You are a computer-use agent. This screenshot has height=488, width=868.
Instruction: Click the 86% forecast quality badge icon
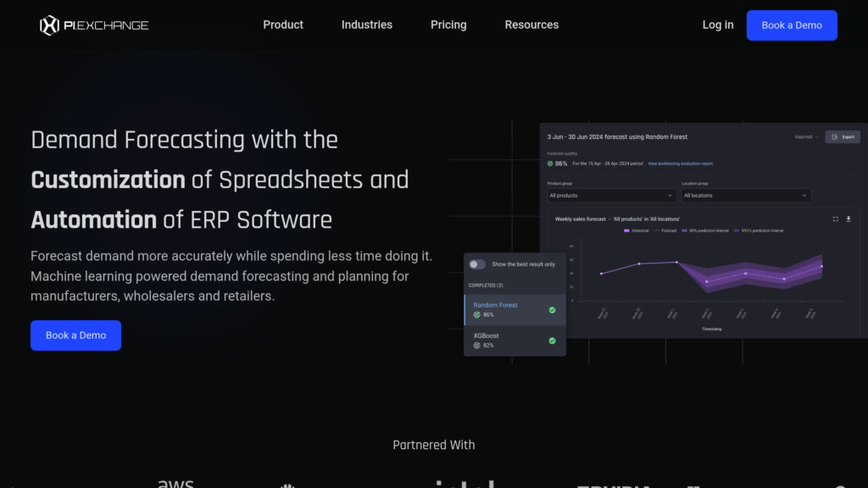[x=550, y=163]
